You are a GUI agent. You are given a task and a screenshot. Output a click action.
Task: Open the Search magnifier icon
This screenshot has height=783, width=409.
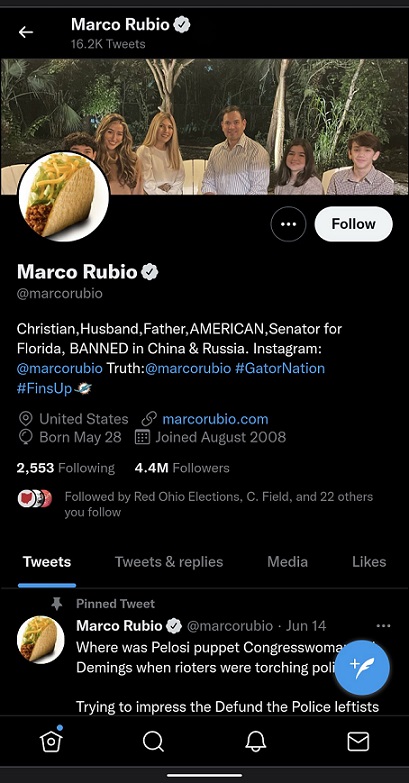153,741
